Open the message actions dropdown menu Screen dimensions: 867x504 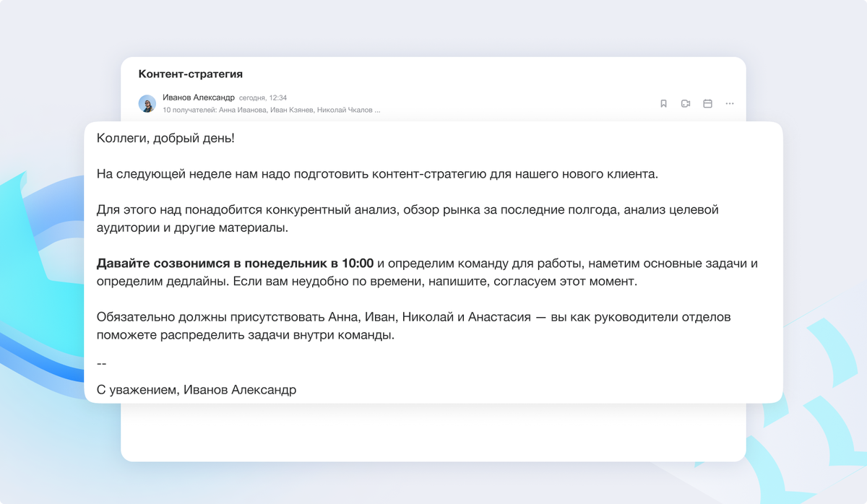point(729,103)
